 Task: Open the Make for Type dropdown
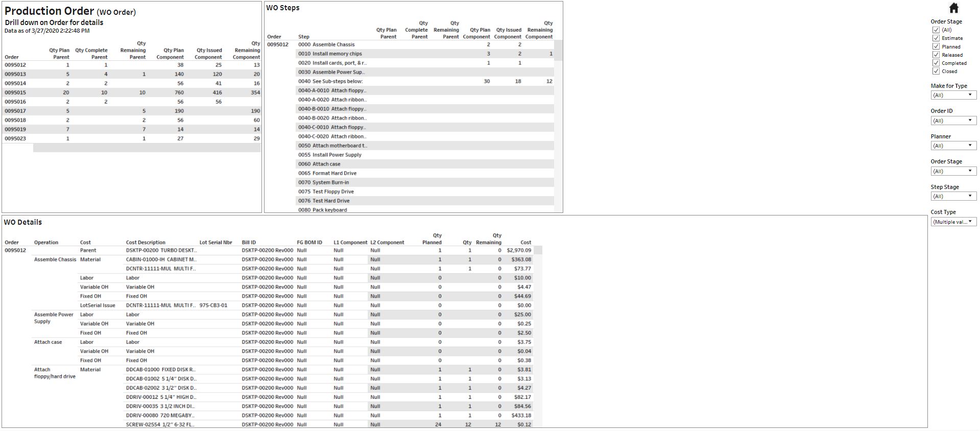(953, 95)
